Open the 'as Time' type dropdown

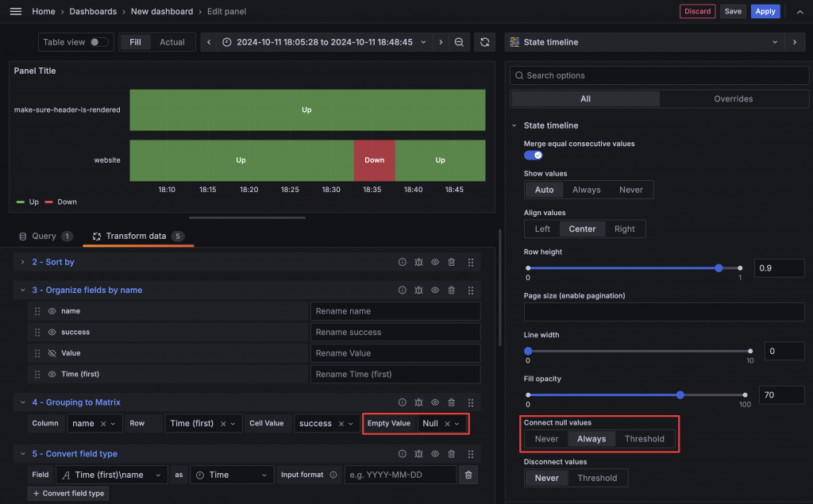coord(231,475)
